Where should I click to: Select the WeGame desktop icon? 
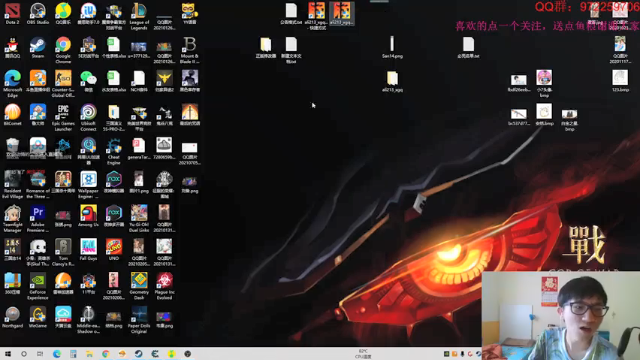point(38,318)
